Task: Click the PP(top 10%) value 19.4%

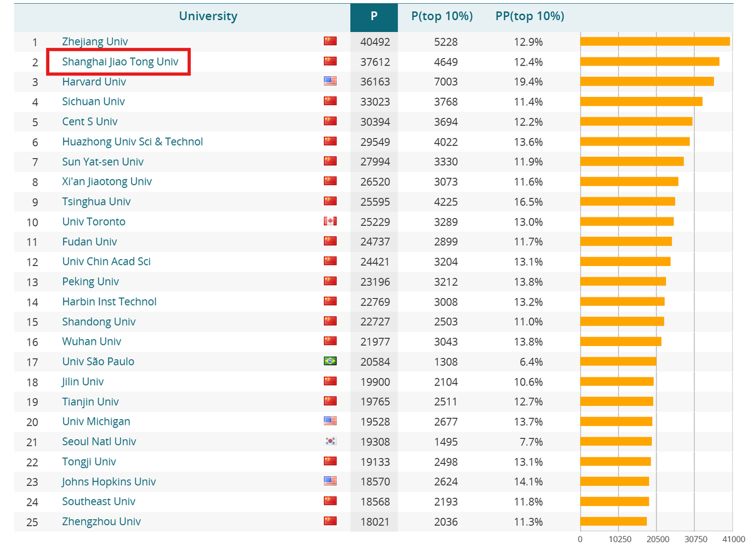Action: tap(529, 82)
